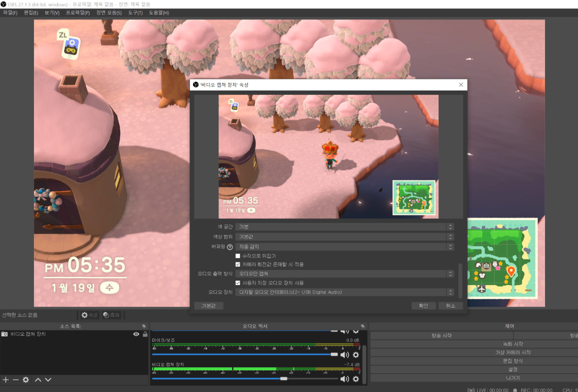This screenshot has width=578, height=392.
Task: Click the preview thumbnail in properties dialog
Action: (x=328, y=157)
